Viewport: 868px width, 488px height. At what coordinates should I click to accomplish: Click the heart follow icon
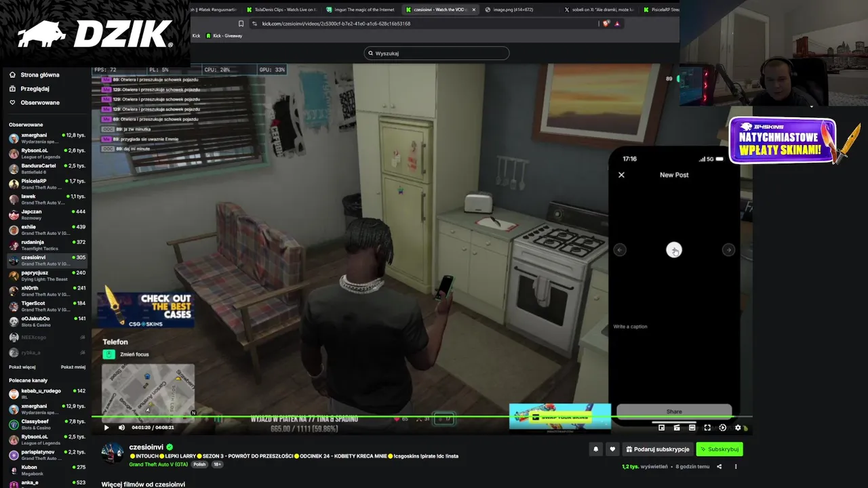(x=612, y=449)
